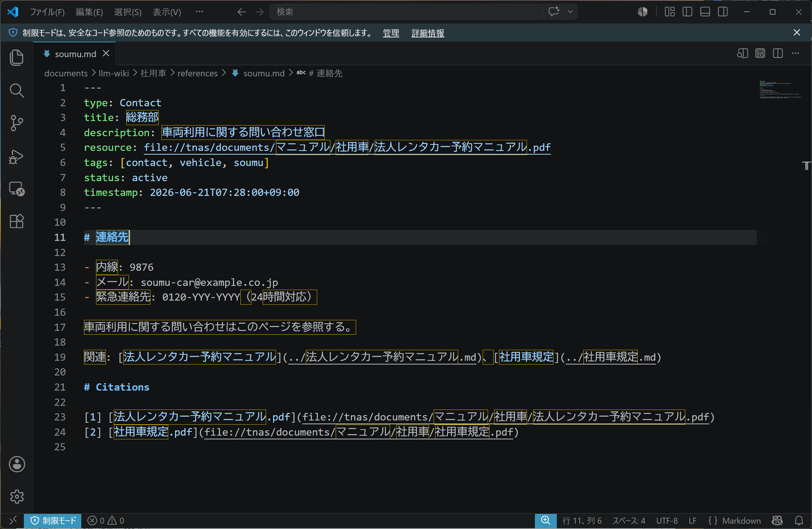
Task: Open the ファイル(F) menu
Action: point(47,12)
